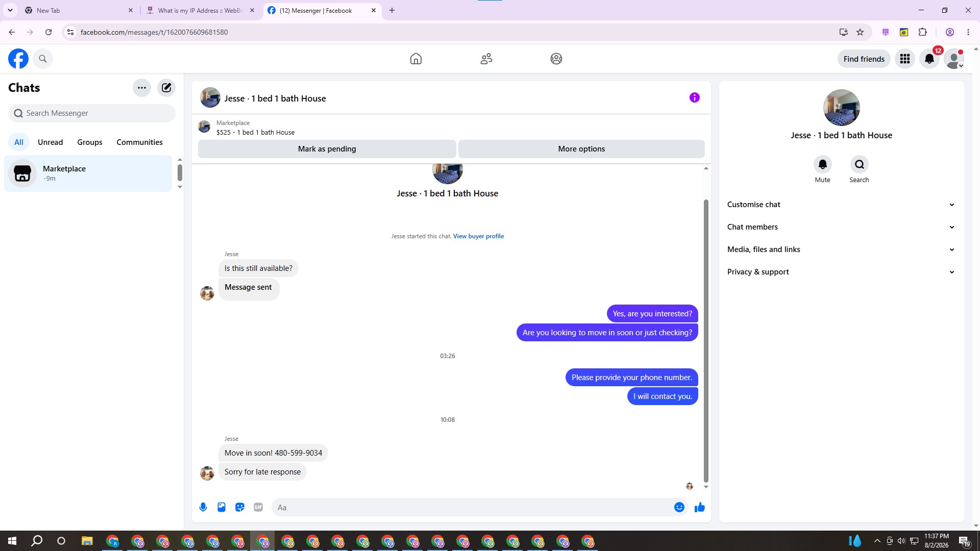980x551 pixels.
Task: Start a new message with compose icon
Action: coord(166,88)
